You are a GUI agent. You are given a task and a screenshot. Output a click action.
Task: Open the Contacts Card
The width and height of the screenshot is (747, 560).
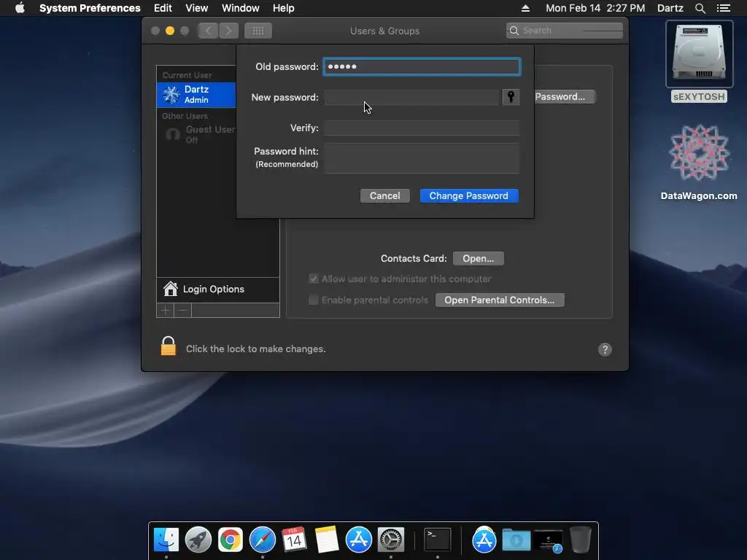[x=479, y=259]
